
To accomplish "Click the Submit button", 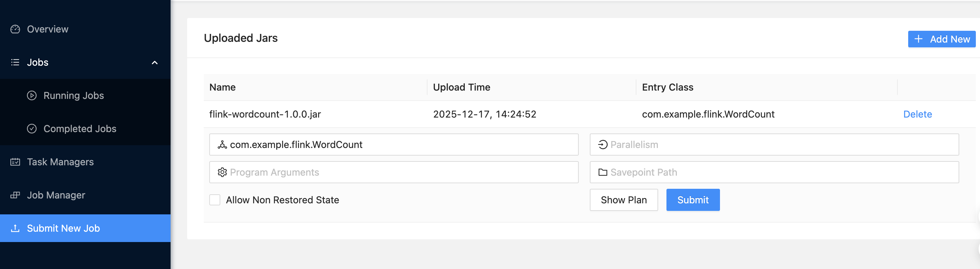I will [693, 200].
